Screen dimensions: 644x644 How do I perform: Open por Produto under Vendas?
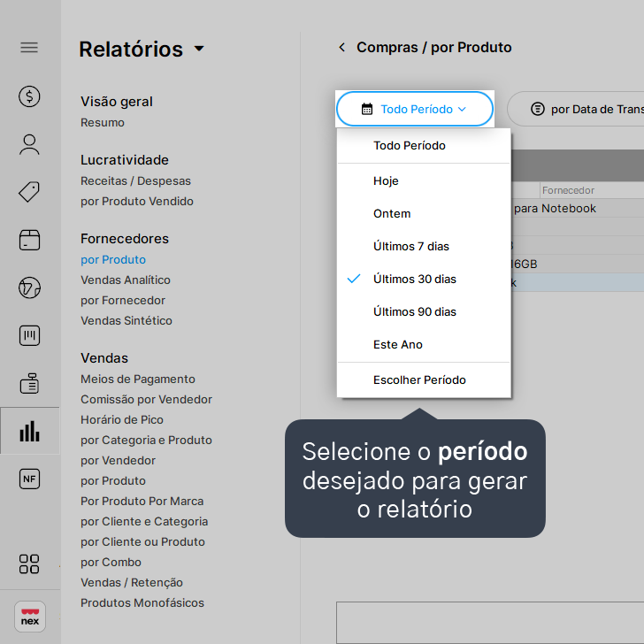[x=113, y=481]
